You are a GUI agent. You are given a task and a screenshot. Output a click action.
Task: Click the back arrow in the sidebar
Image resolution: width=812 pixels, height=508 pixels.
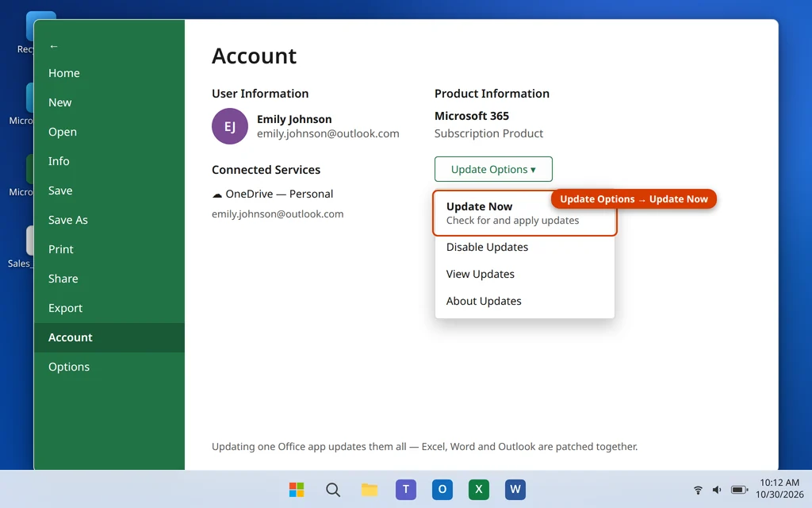point(54,47)
